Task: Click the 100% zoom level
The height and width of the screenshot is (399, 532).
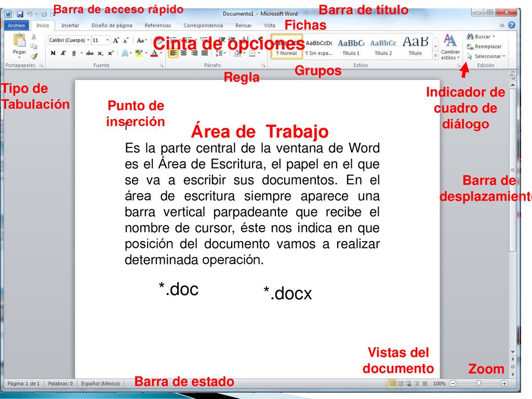Action: [439, 383]
